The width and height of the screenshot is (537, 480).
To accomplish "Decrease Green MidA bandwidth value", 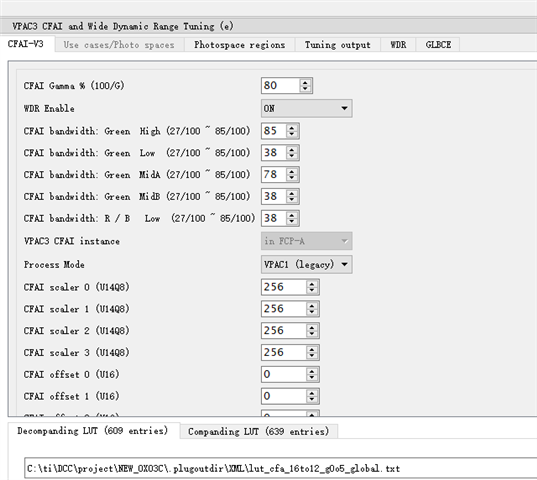I will (x=292, y=178).
